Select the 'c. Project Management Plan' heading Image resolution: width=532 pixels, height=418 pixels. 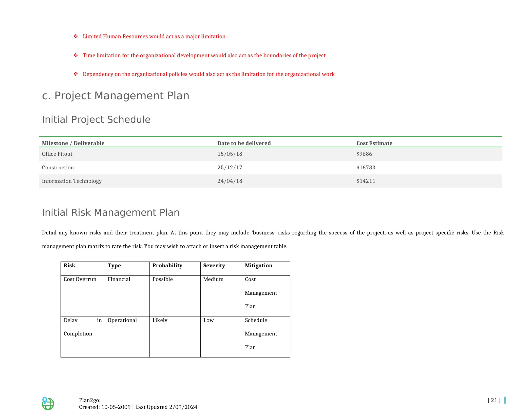coord(116,96)
